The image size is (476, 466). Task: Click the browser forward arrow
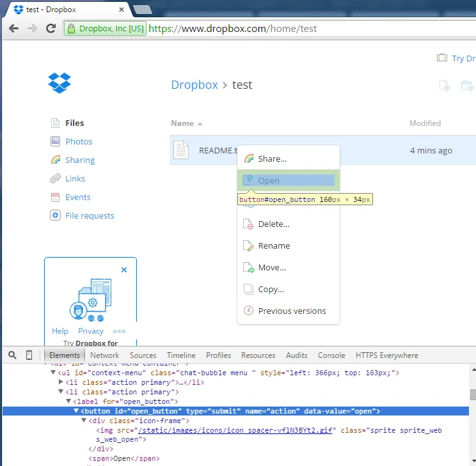pyautogui.click(x=32, y=29)
